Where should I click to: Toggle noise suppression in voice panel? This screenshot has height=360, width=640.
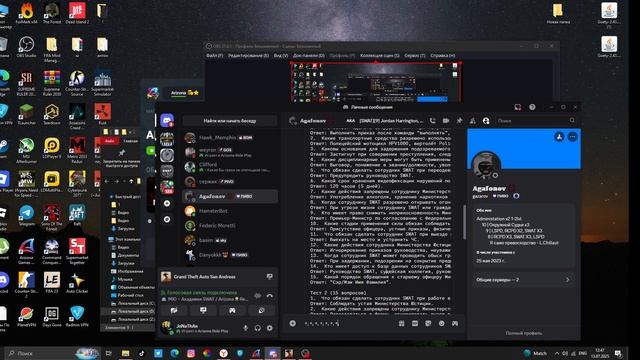[258, 296]
